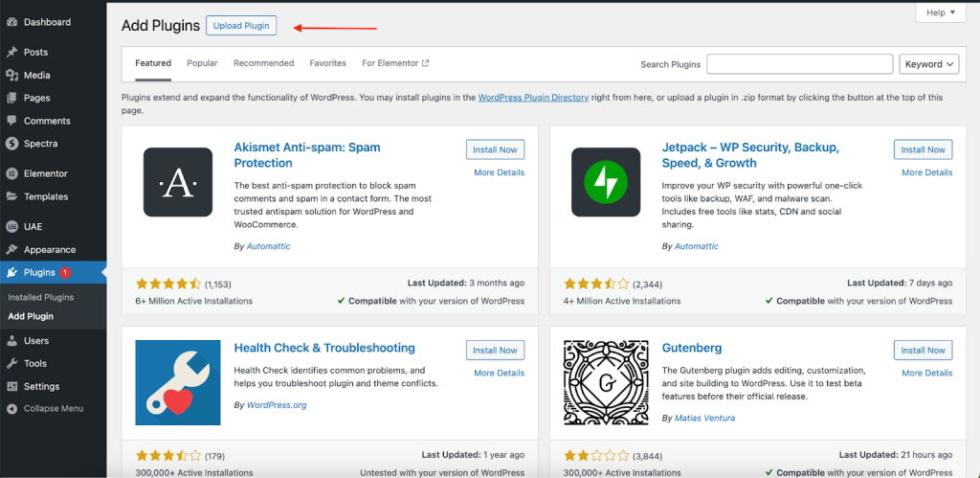The image size is (980, 478).
Task: Click the Upload Plugin button
Action: pyautogui.click(x=241, y=26)
